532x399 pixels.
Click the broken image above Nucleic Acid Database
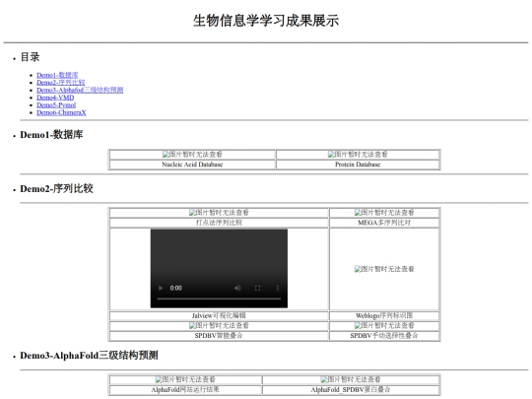tap(192, 155)
